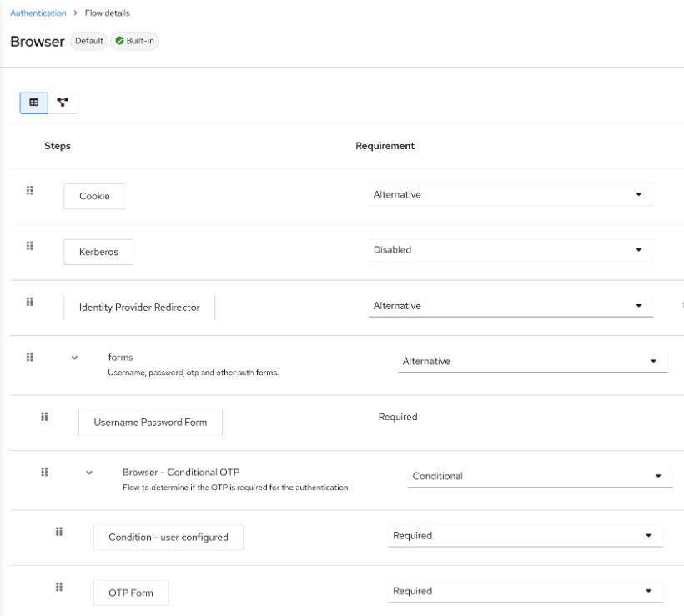
Task: Grab the drag handle for Username Password Form
Action: (45, 417)
